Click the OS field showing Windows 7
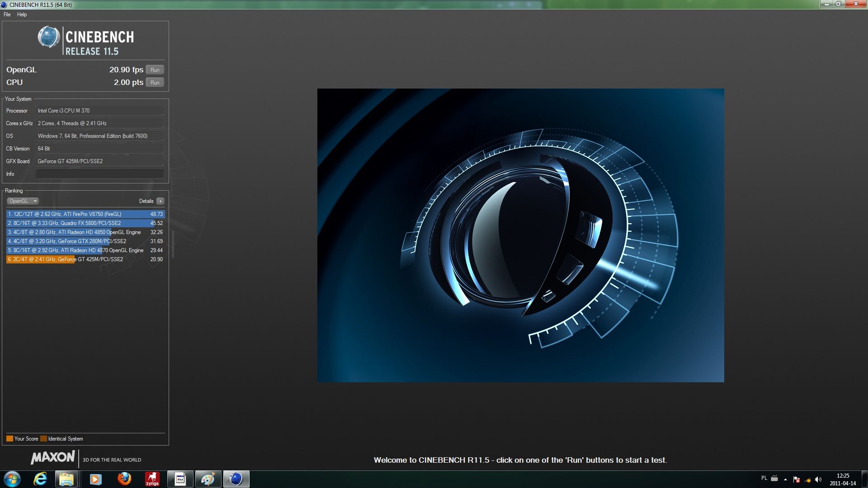Image resolution: width=868 pixels, height=488 pixels. [100, 136]
